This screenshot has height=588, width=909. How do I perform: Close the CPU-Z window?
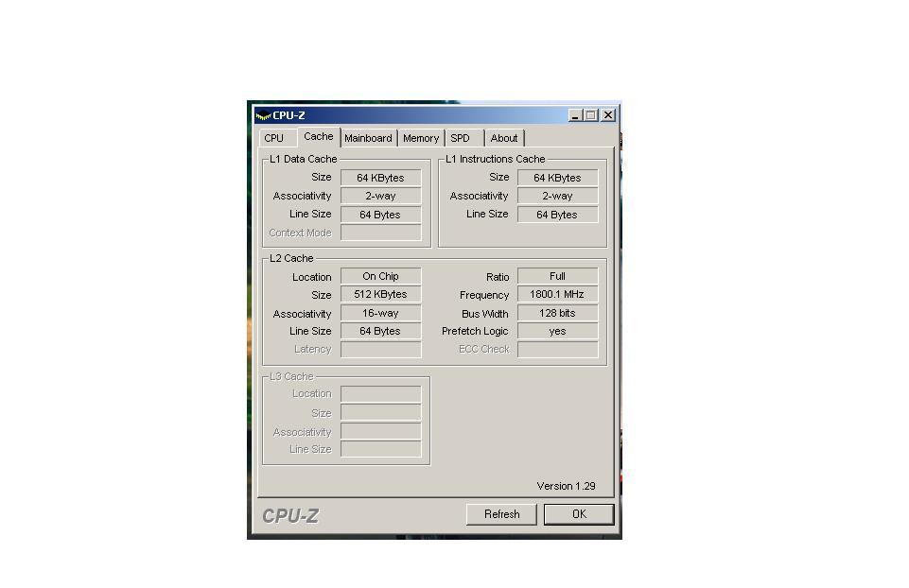pyautogui.click(x=607, y=115)
